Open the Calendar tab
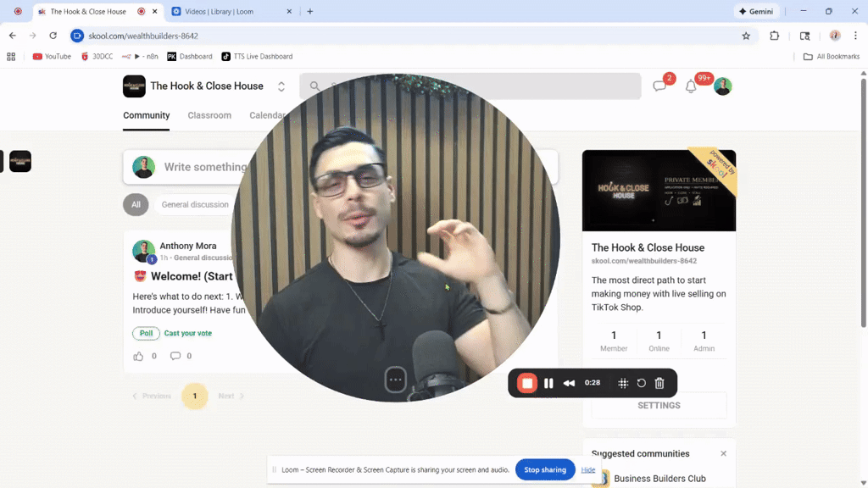The width and height of the screenshot is (868, 488). pyautogui.click(x=266, y=115)
